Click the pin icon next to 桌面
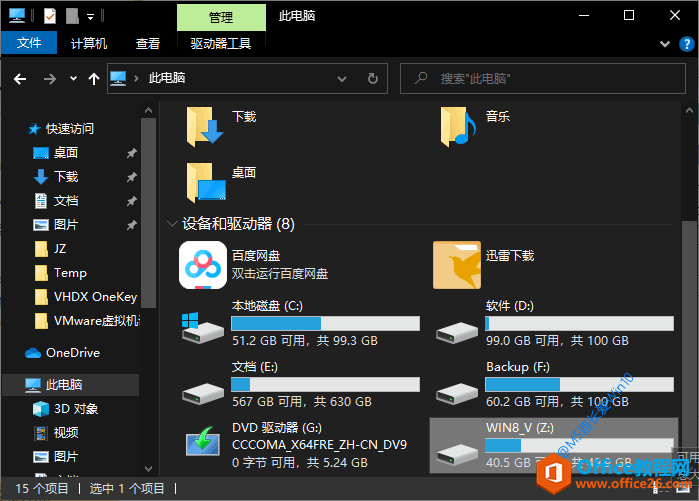699x501 pixels. [131, 153]
